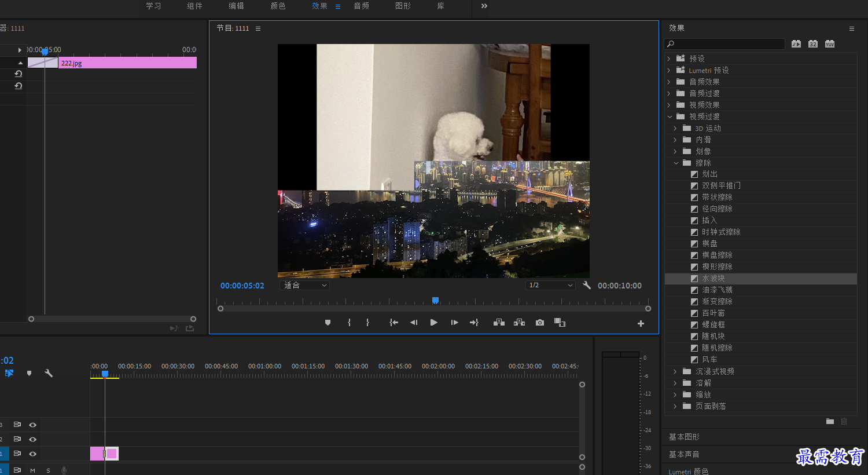
Task: Add a marker in the Program monitor
Action: [328, 323]
